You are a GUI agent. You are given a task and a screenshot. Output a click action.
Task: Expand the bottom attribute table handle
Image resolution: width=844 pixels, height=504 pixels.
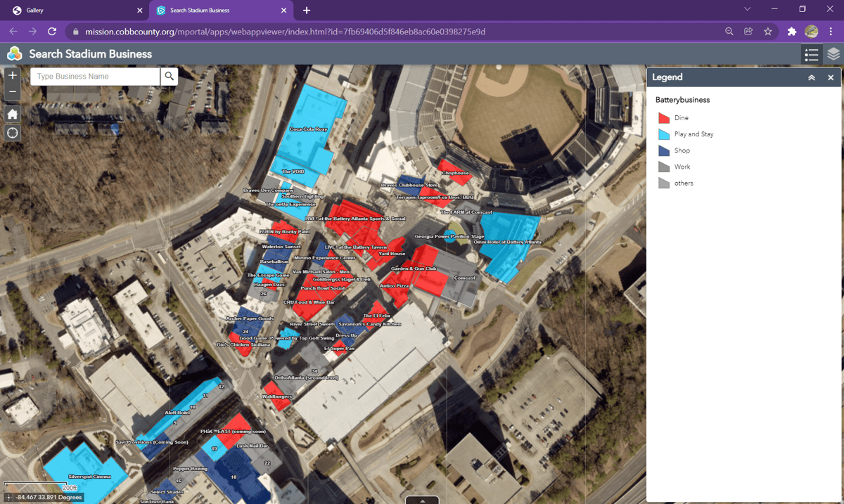tap(422, 500)
